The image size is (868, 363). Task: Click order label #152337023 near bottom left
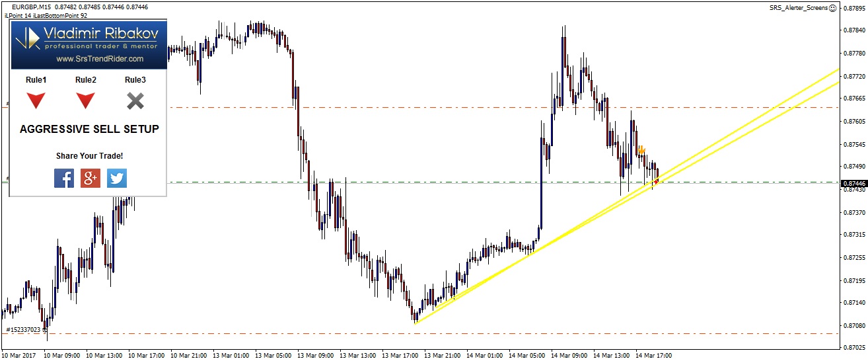click(24, 329)
